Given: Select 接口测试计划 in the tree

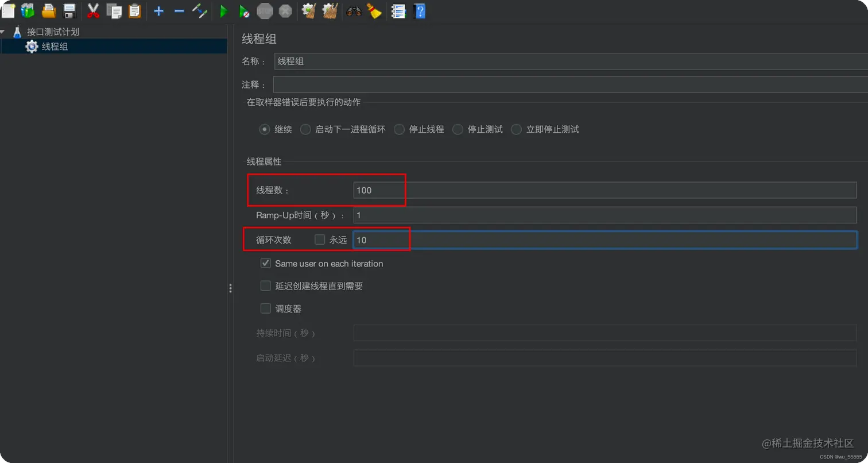Looking at the screenshot, I should coord(53,32).
